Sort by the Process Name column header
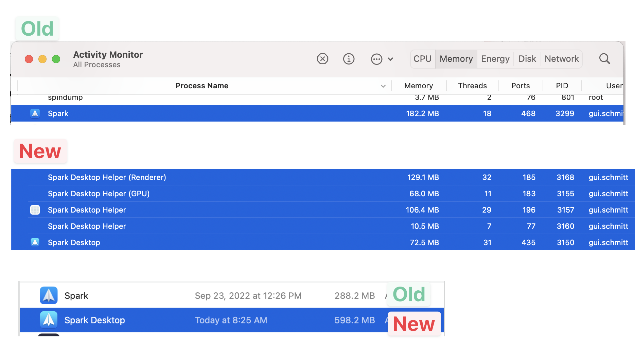Screen dimensions: 635x364 tap(202, 86)
